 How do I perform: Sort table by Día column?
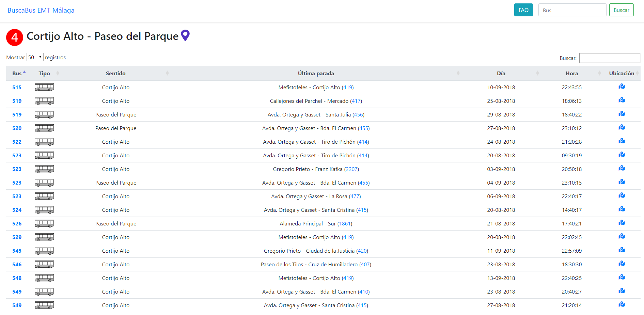click(x=501, y=73)
